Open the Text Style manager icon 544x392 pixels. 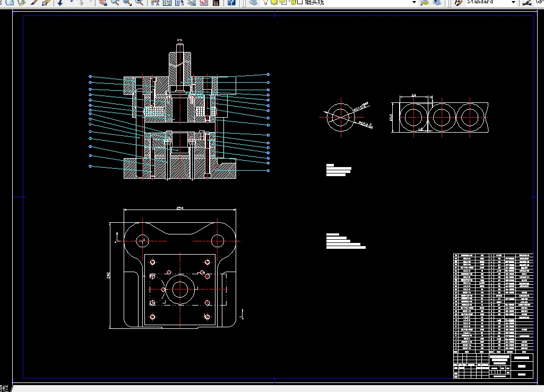coord(459,3)
